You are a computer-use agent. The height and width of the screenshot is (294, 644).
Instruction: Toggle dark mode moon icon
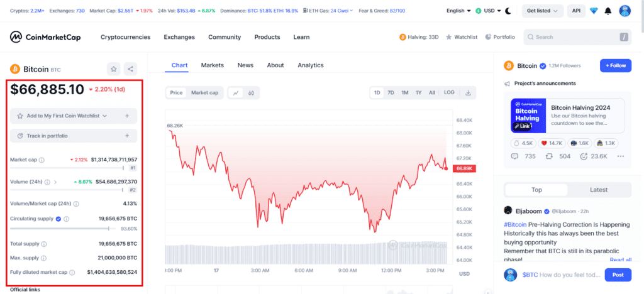point(508,11)
